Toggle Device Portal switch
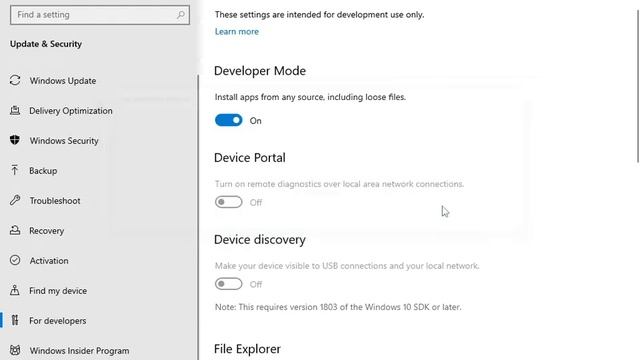This screenshot has width=640, height=360. pyautogui.click(x=229, y=202)
